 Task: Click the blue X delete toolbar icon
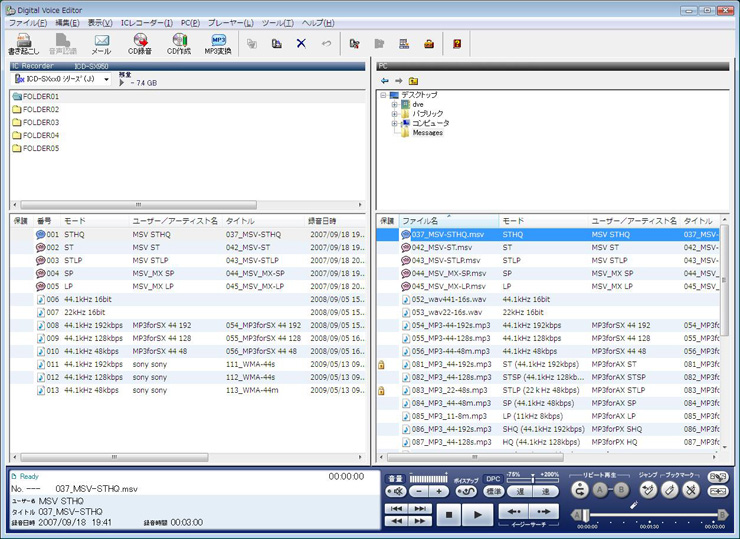[x=301, y=44]
